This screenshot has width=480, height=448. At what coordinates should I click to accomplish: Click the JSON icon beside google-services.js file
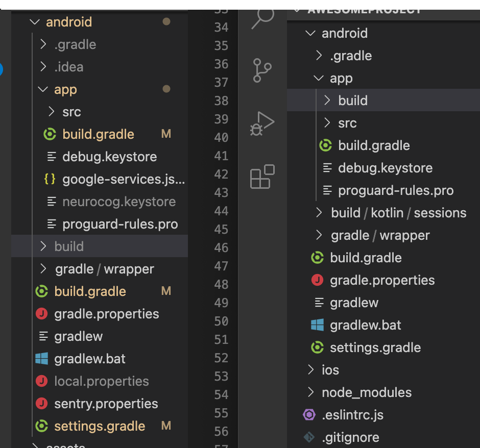pyautogui.click(x=49, y=179)
